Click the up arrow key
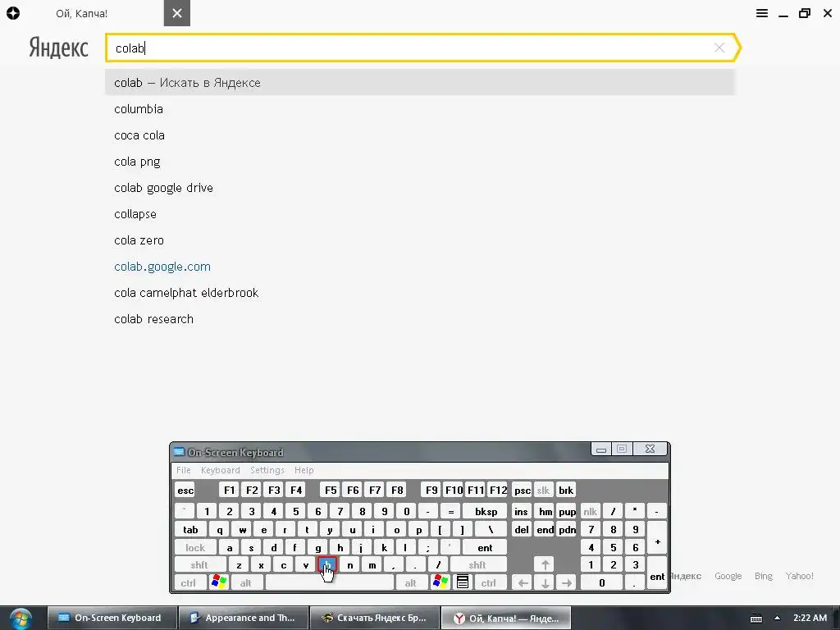The image size is (840, 630). click(x=545, y=564)
